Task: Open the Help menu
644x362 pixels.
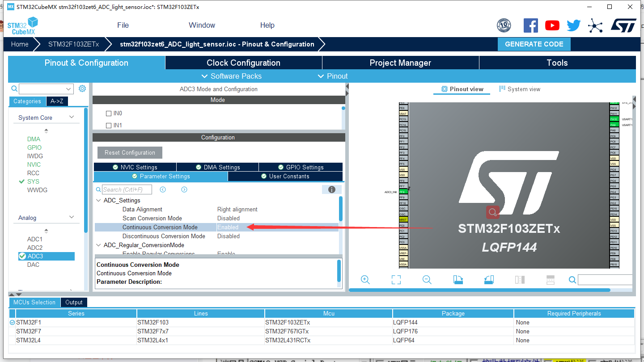Action: (267, 25)
